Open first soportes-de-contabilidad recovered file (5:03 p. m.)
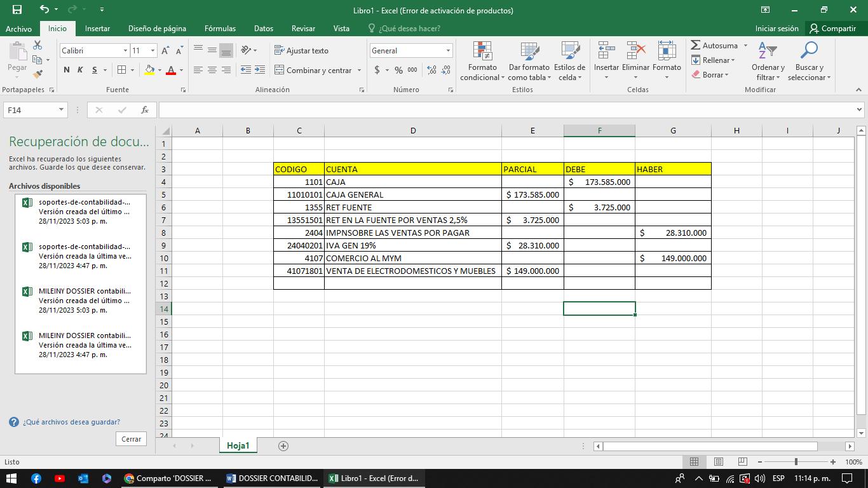 [81, 212]
